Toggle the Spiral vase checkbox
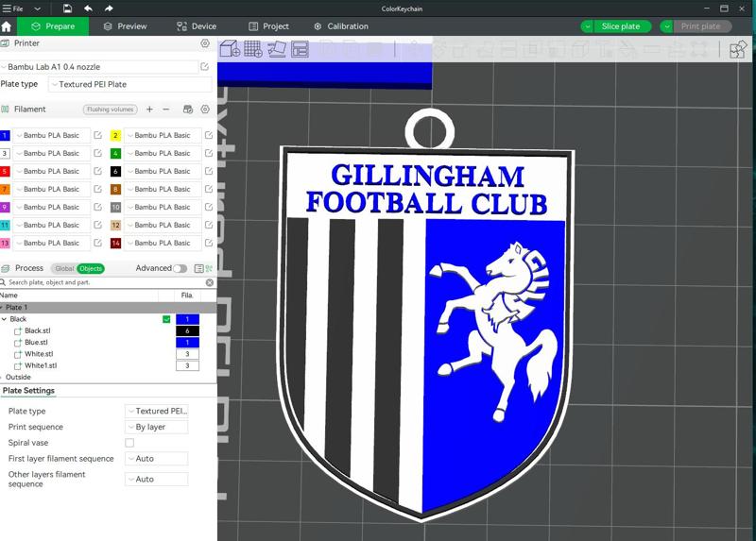The image size is (756, 541). (129, 442)
